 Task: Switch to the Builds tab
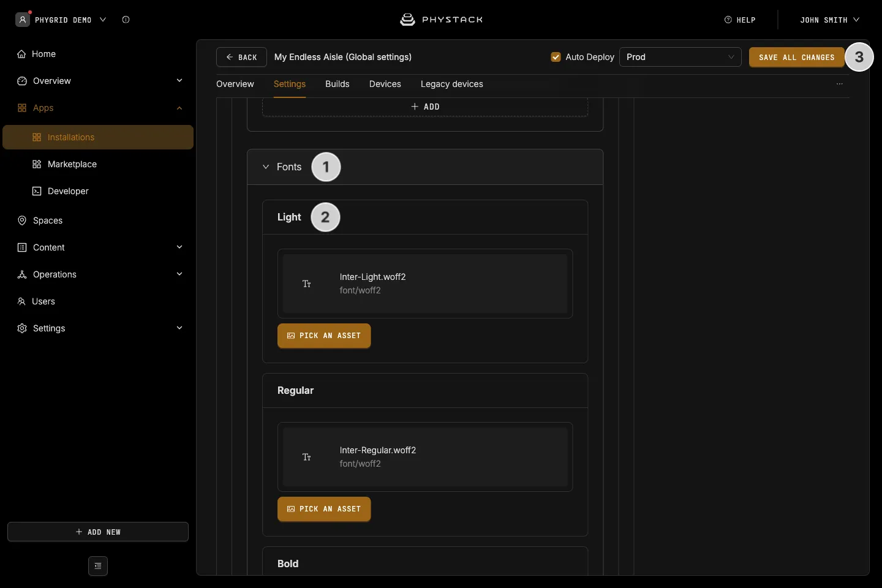337,84
